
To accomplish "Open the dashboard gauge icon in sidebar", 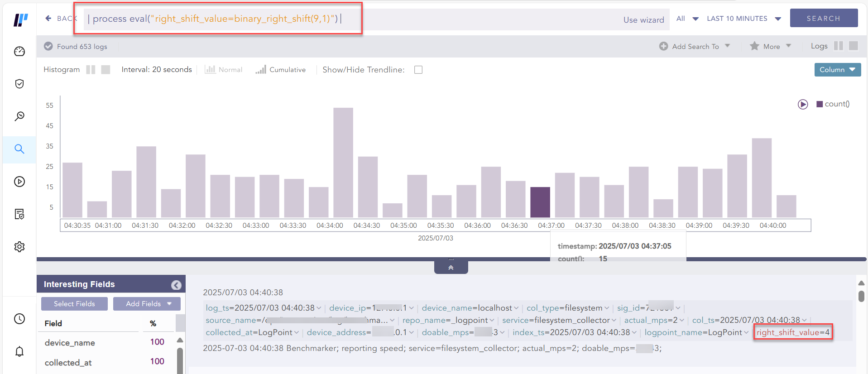I will [x=19, y=52].
